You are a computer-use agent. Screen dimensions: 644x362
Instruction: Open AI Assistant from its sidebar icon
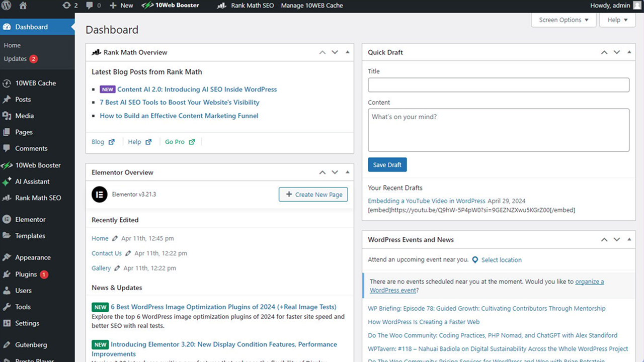8,182
